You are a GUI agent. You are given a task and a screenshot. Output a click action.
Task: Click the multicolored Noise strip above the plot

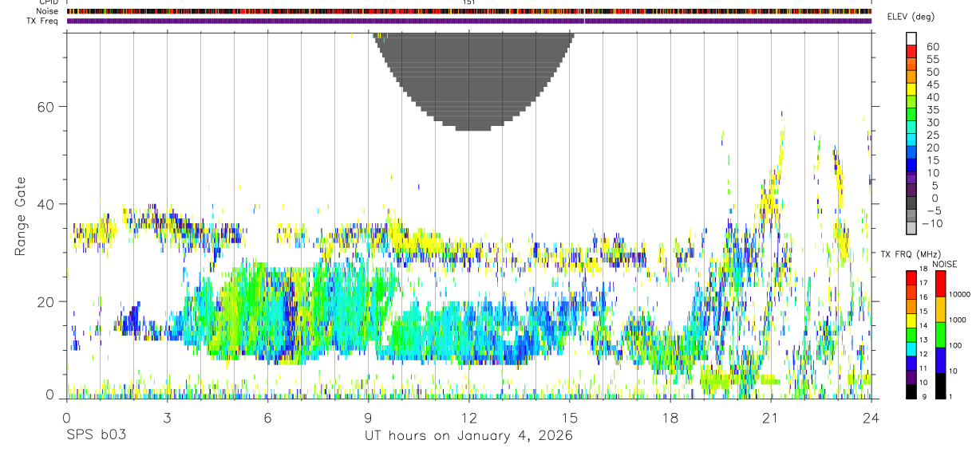(x=468, y=11)
